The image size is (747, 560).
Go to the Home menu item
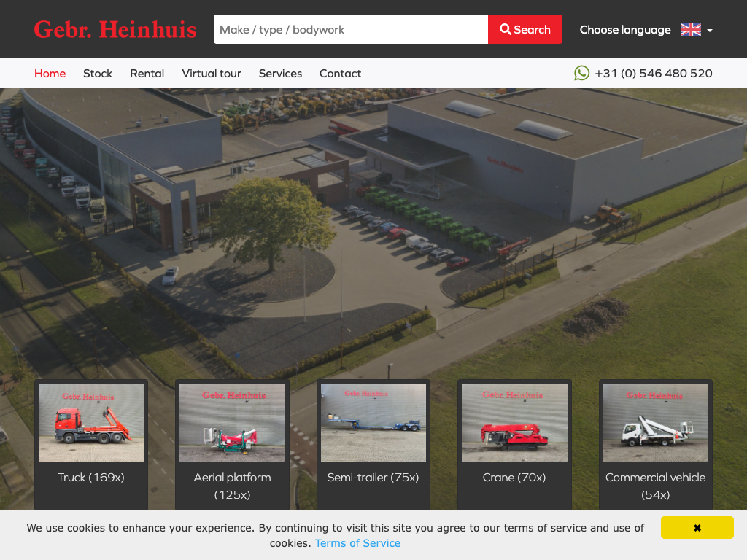50,74
